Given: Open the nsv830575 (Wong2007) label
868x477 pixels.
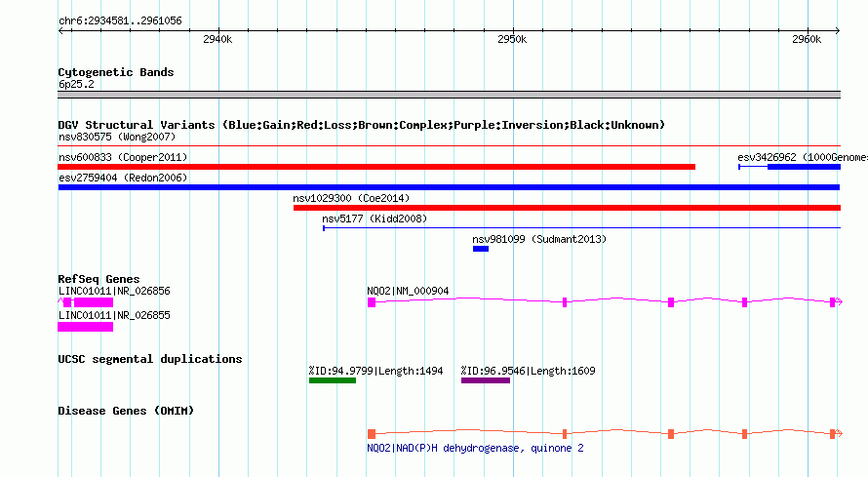Looking at the screenshot, I should pyautogui.click(x=117, y=137).
